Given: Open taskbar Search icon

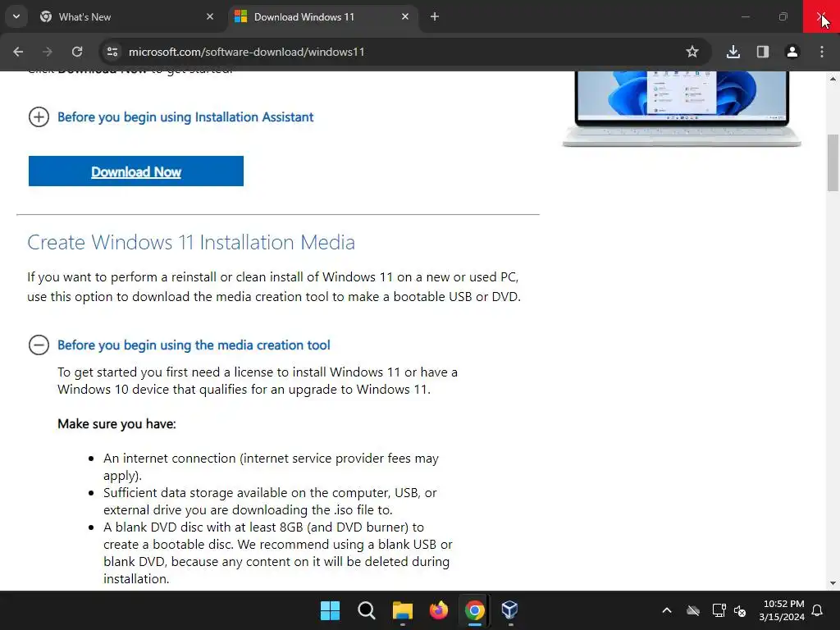Looking at the screenshot, I should click(367, 610).
